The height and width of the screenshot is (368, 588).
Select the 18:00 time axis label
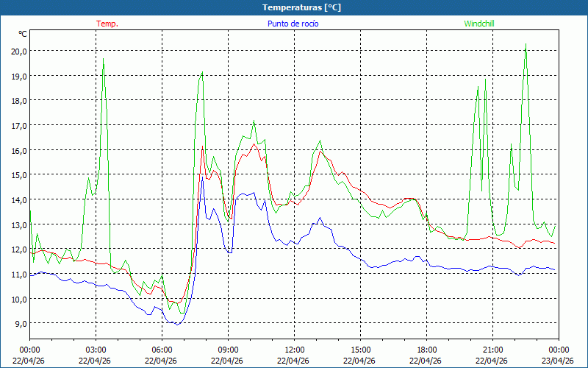pos(427,350)
